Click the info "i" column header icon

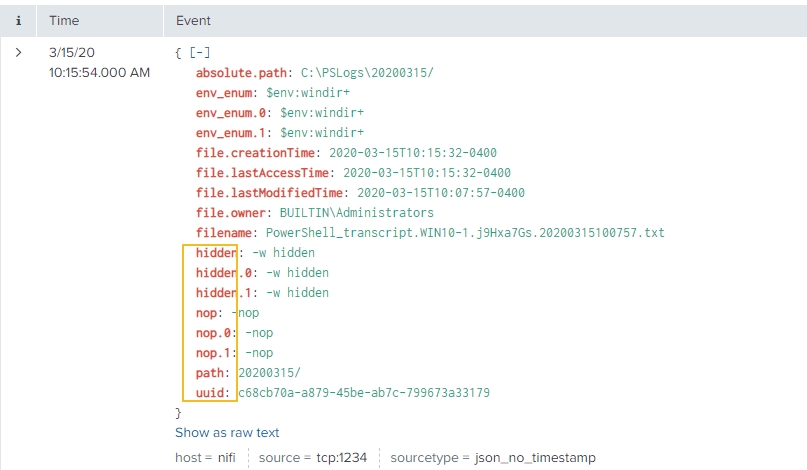(19, 21)
